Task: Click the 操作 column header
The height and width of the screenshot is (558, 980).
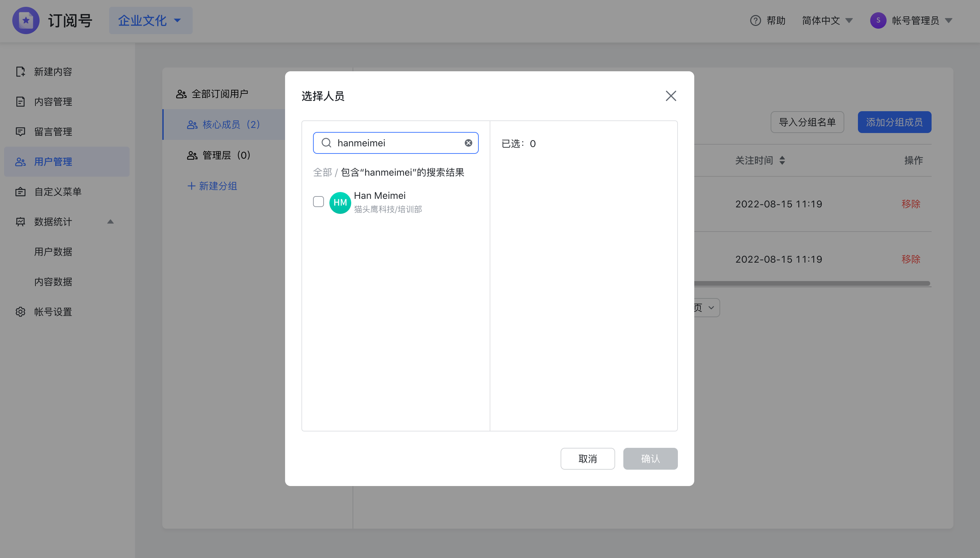Action: click(x=914, y=160)
